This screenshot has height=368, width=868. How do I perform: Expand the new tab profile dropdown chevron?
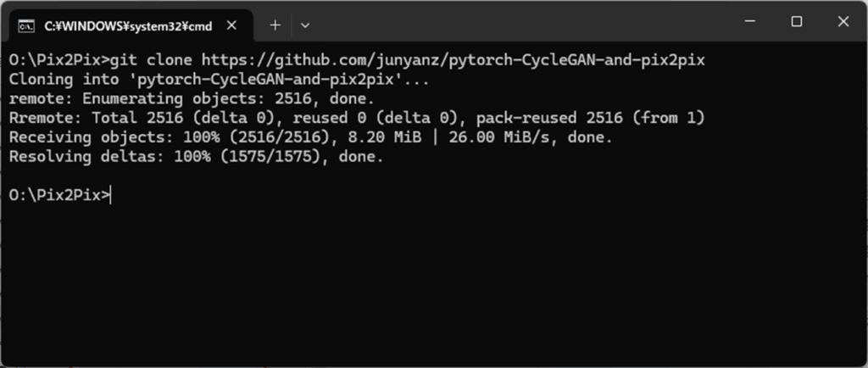tap(305, 25)
